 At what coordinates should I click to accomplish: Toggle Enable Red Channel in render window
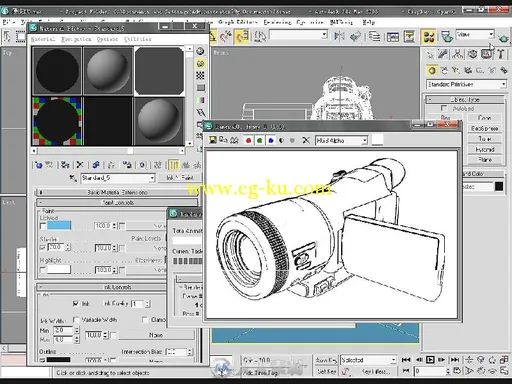tap(248, 140)
